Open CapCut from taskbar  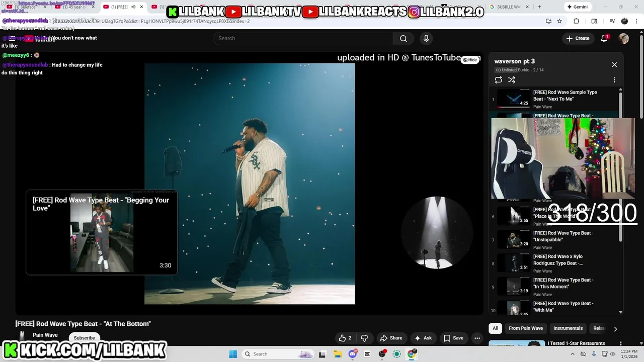(x=367, y=354)
